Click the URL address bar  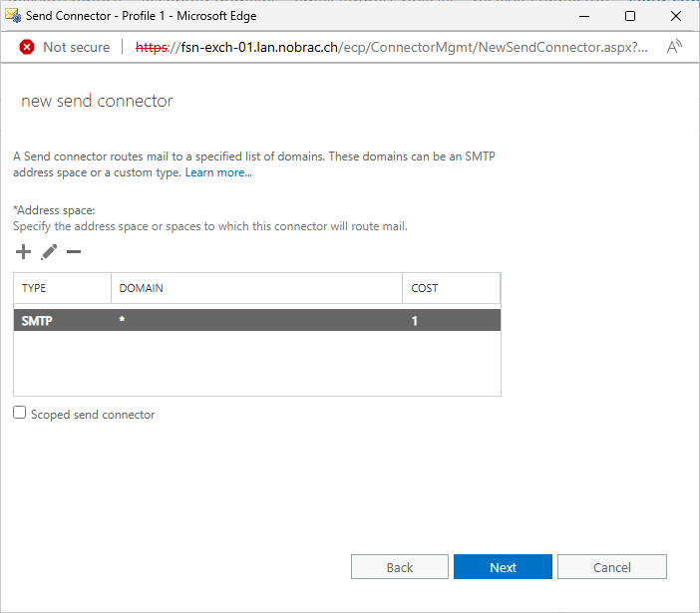tap(392, 47)
